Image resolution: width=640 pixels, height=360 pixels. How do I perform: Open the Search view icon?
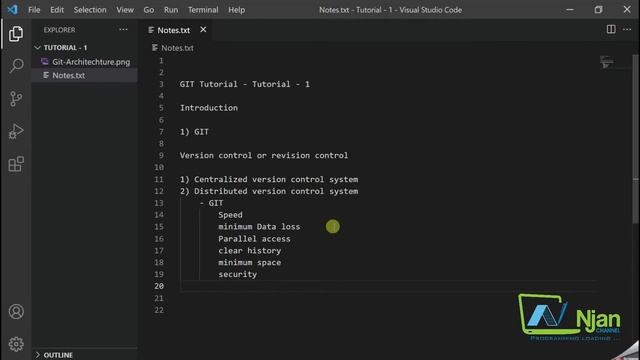click(16, 66)
